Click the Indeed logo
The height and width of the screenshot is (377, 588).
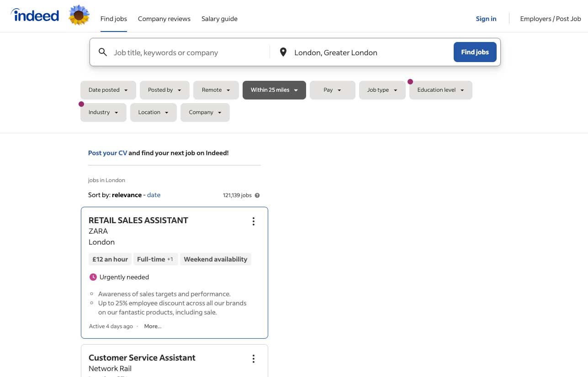(35, 16)
